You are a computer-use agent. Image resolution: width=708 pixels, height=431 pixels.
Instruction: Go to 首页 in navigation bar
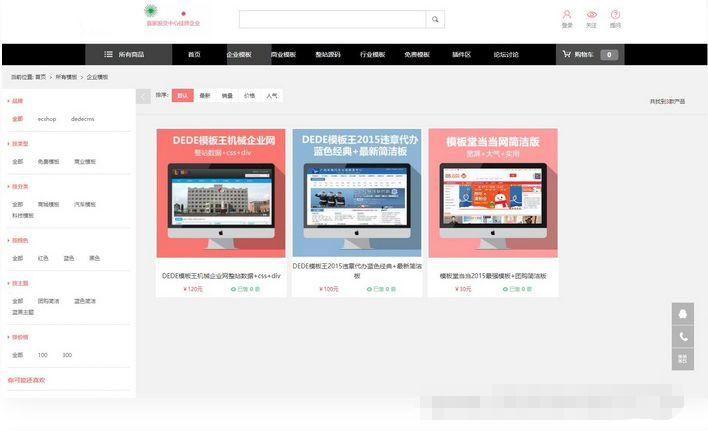tap(194, 55)
